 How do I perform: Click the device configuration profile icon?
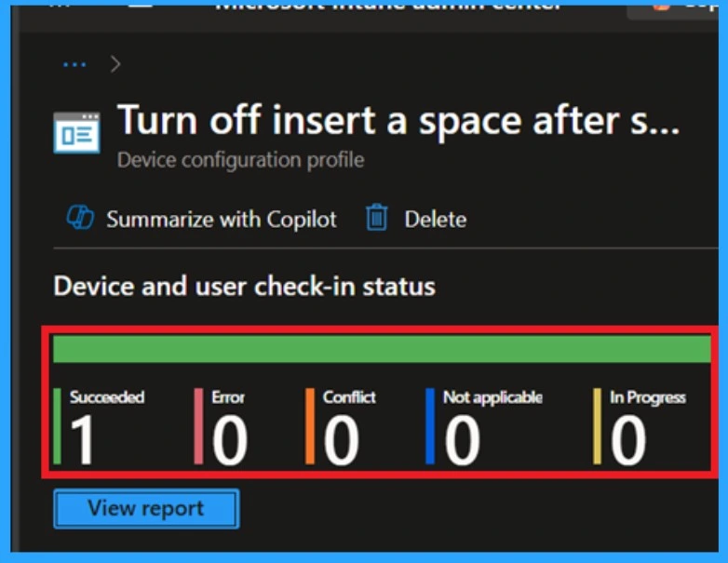coord(76,133)
